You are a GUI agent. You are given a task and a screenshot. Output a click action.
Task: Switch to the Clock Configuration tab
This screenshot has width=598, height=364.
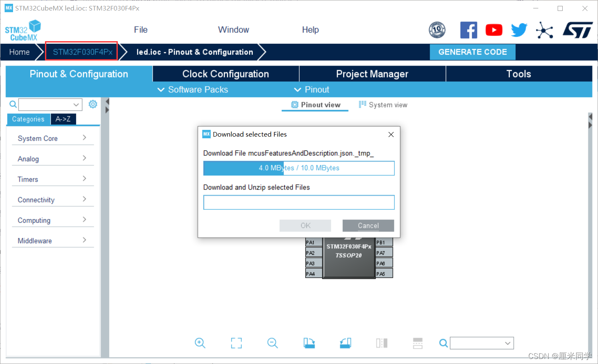[x=226, y=74]
